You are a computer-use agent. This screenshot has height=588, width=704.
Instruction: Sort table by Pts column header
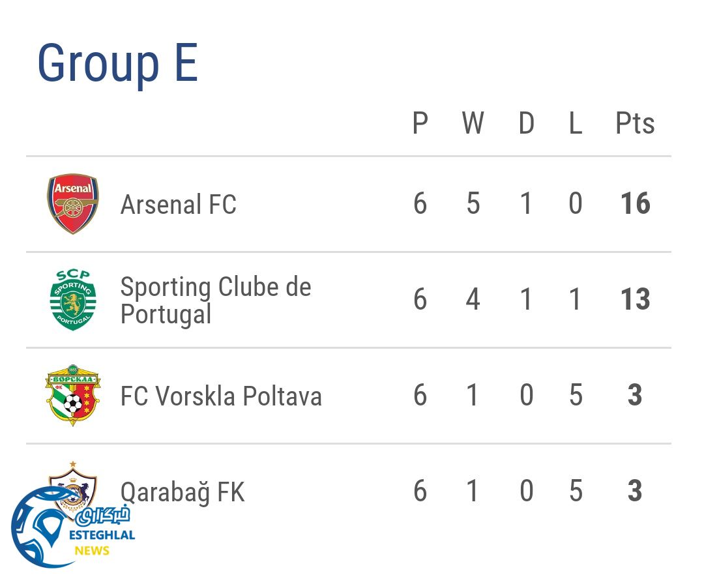tap(635, 123)
